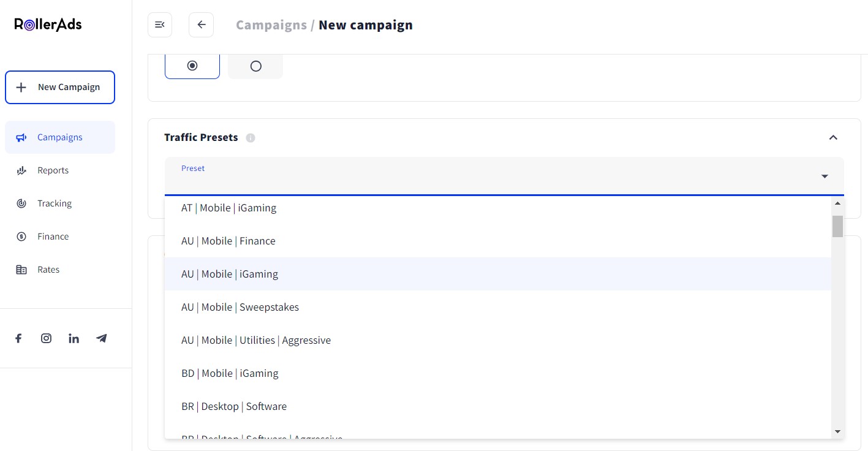The image size is (868, 451).
Task: Select the first checked radio option
Action: pos(192,66)
